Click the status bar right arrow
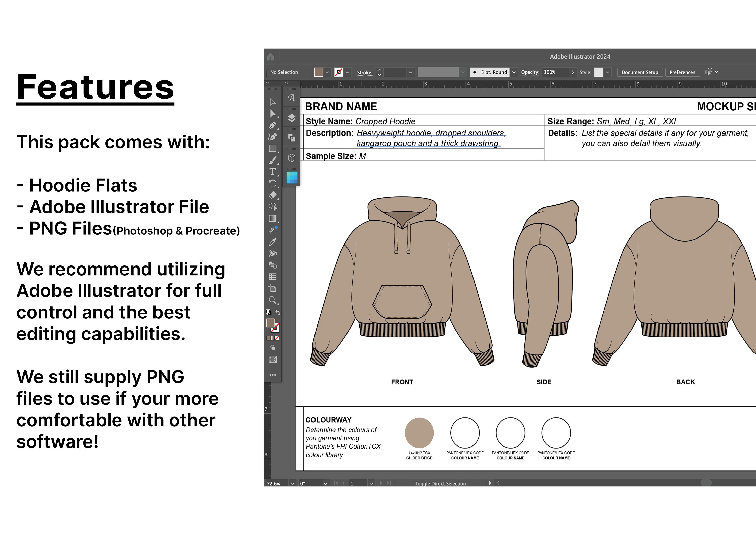This screenshot has width=756, height=535. click(490, 483)
